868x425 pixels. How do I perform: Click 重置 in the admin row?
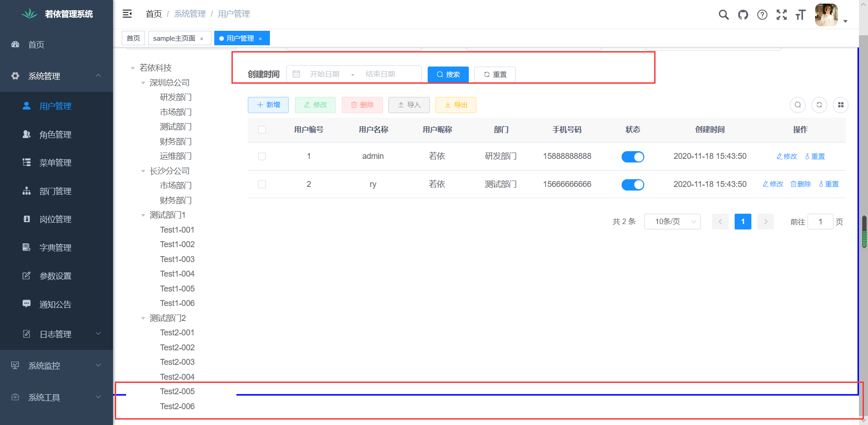coord(815,157)
